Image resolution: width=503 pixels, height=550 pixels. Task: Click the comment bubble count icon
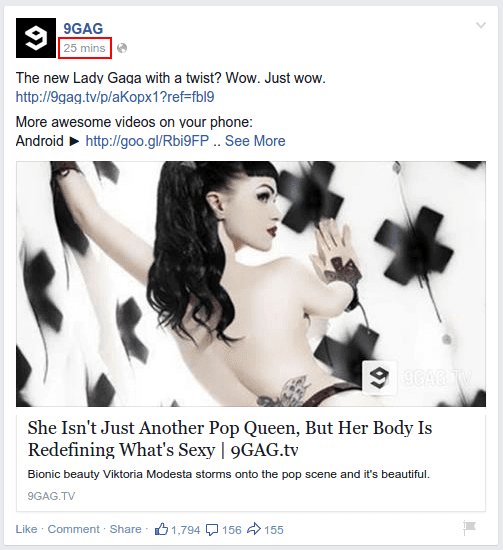[x=212, y=530]
